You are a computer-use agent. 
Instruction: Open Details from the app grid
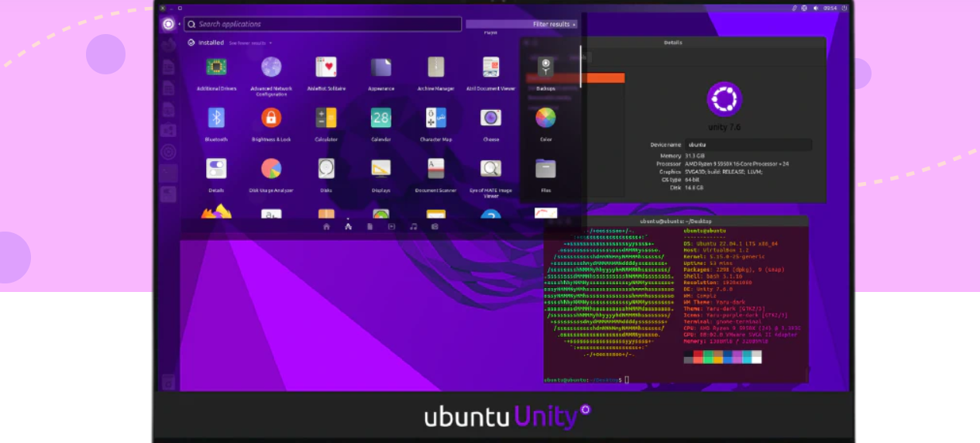[x=216, y=168]
